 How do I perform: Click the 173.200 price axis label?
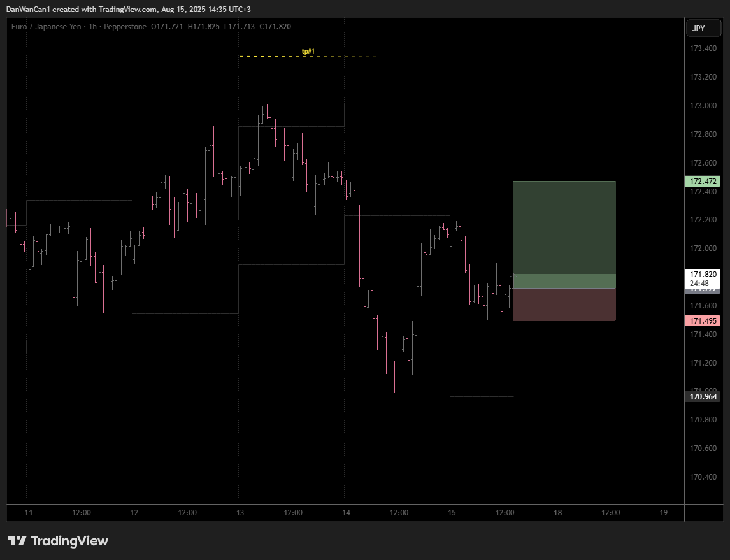pyautogui.click(x=703, y=77)
